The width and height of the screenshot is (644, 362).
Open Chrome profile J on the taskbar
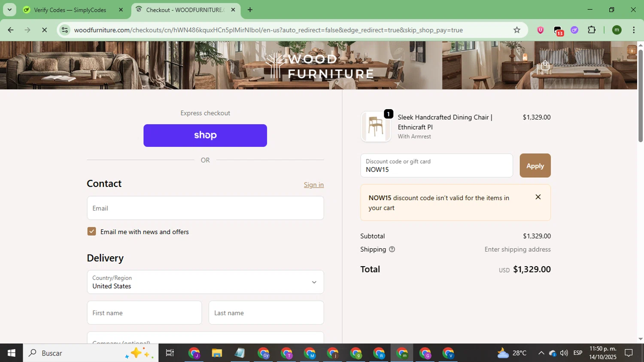(194, 353)
